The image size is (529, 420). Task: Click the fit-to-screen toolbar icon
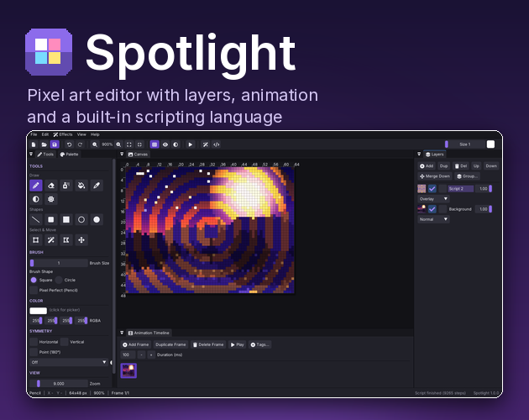(129, 144)
